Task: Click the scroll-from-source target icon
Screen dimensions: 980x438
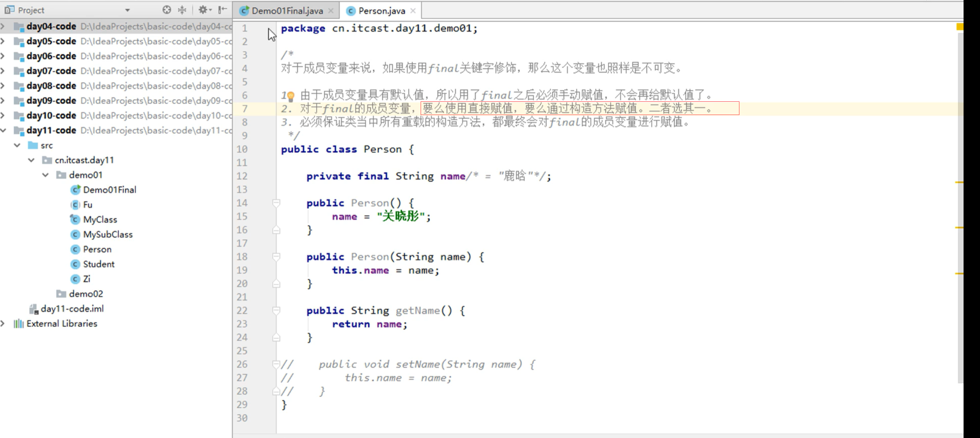Action: click(166, 10)
